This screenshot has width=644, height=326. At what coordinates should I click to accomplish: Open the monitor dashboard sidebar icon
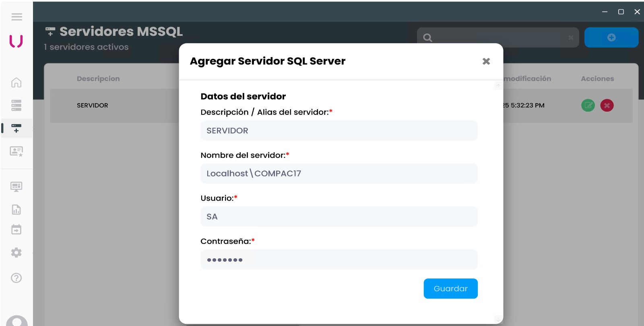coord(16,187)
